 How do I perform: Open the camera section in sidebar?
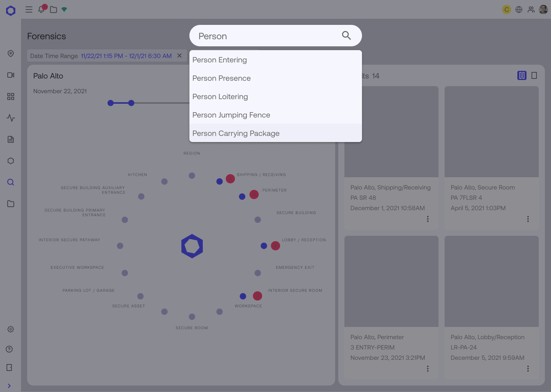11,75
